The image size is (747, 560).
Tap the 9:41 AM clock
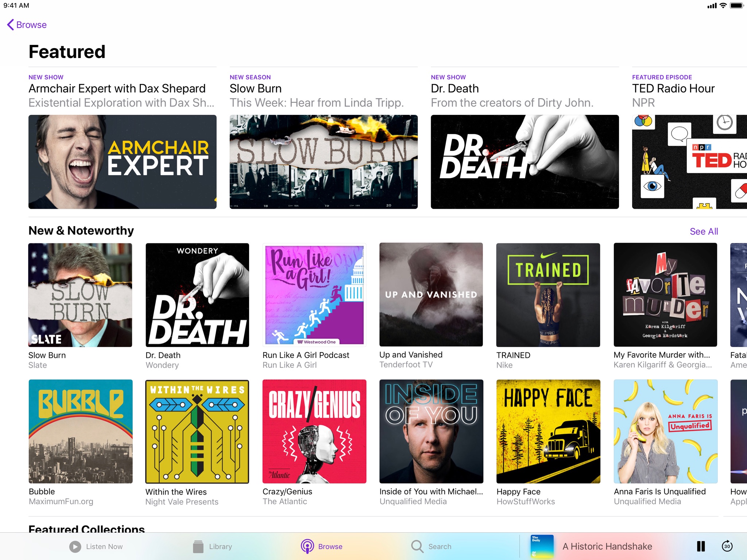click(16, 5)
